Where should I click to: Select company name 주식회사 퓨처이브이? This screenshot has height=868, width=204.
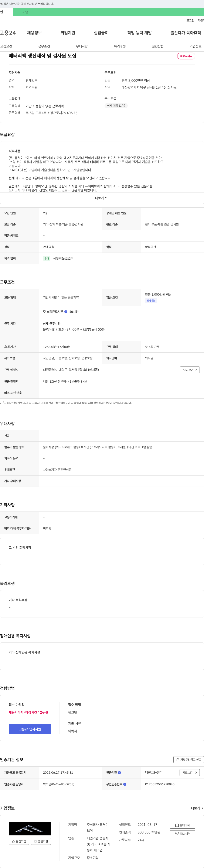pos(98,827)
